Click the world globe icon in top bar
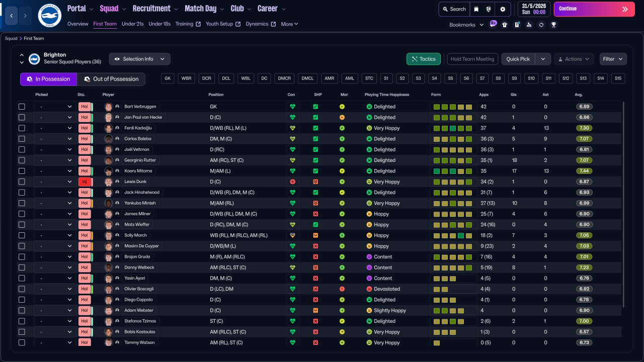The width and height of the screenshot is (644, 362). point(489,9)
